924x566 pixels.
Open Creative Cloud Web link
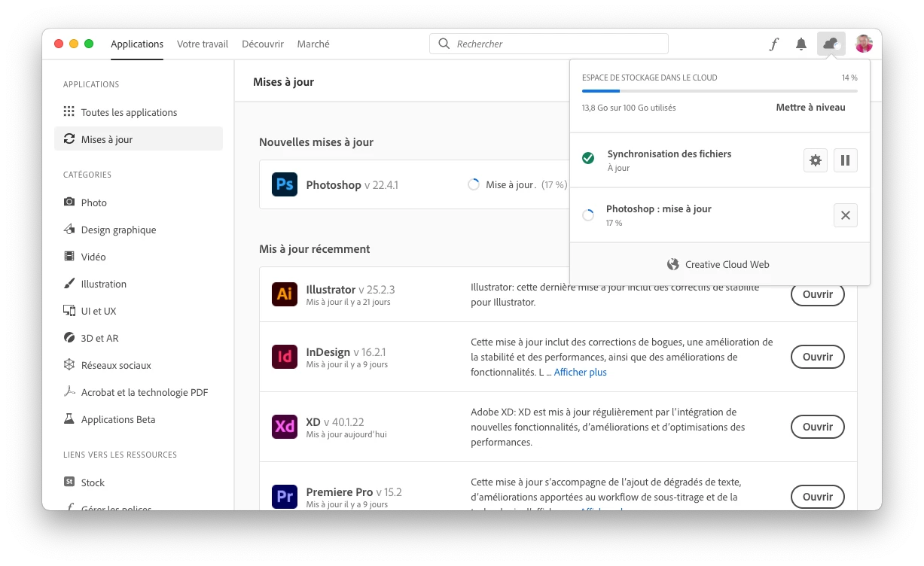point(719,264)
